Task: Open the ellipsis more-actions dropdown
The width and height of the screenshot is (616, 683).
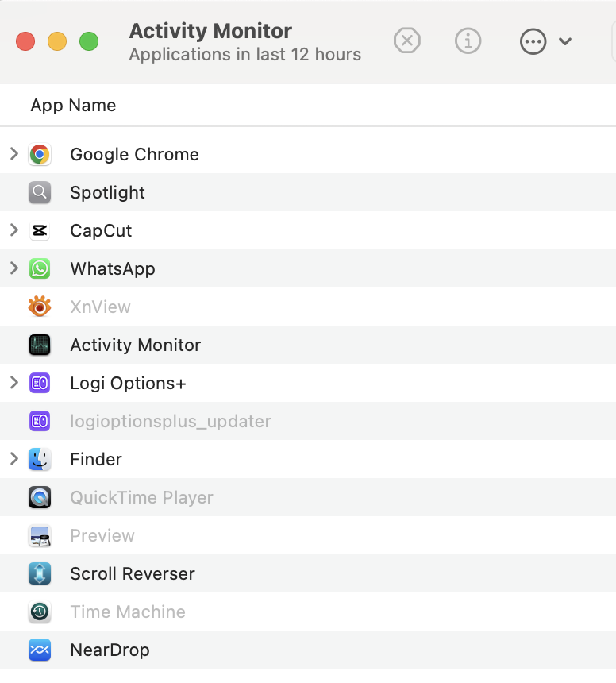Action: point(545,41)
